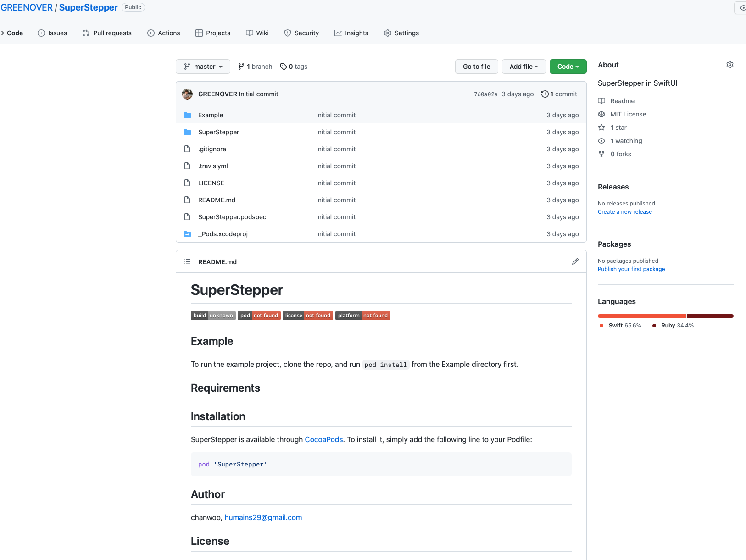The height and width of the screenshot is (560, 746).
Task: Click the .travis.yml file icon
Action: (187, 166)
